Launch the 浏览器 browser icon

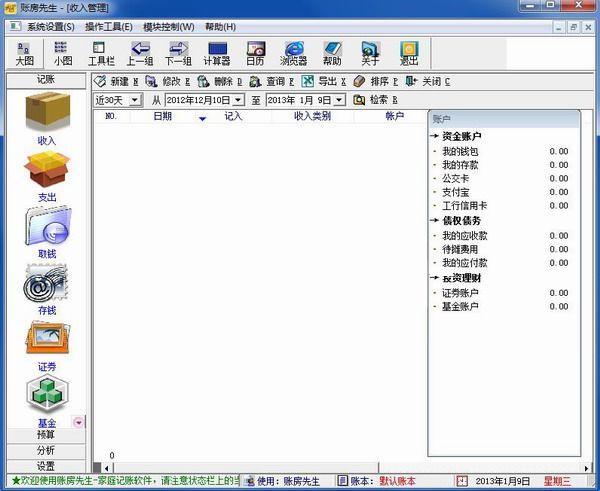click(293, 54)
